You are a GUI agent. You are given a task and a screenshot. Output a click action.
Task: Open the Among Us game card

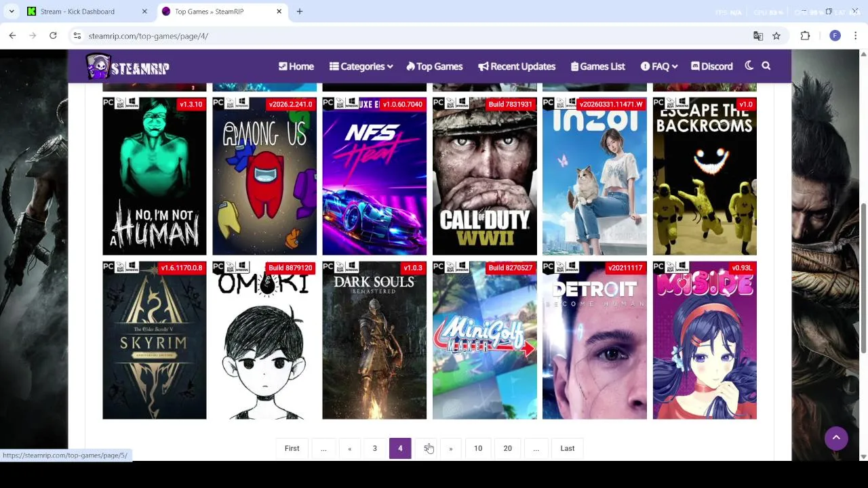click(264, 176)
